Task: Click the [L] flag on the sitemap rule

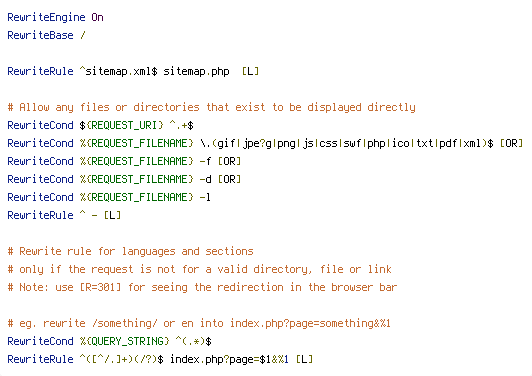Action: [250, 72]
